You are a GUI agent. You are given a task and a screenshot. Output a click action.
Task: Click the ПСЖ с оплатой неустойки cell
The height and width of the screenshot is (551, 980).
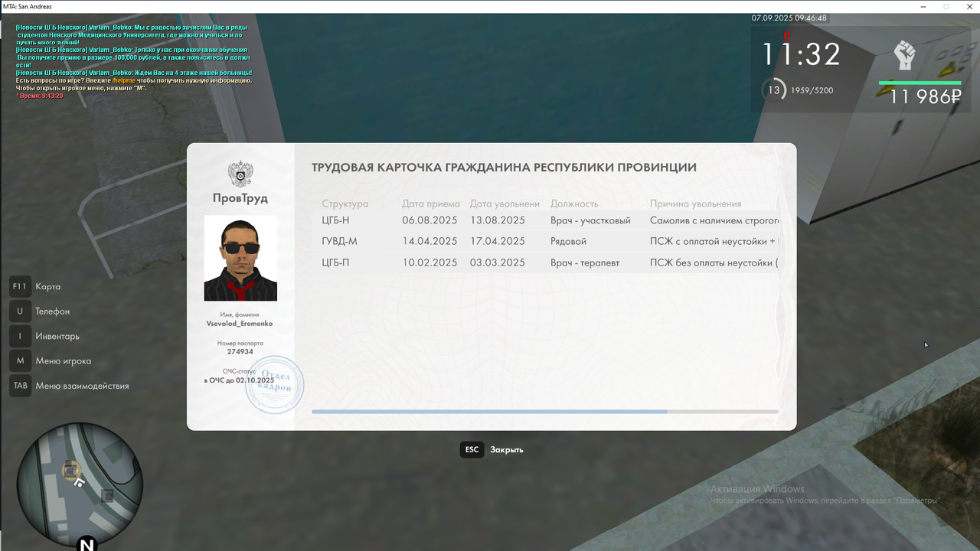(714, 241)
